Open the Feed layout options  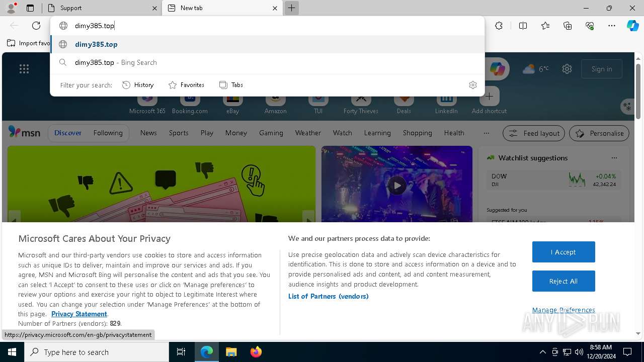[x=534, y=133]
